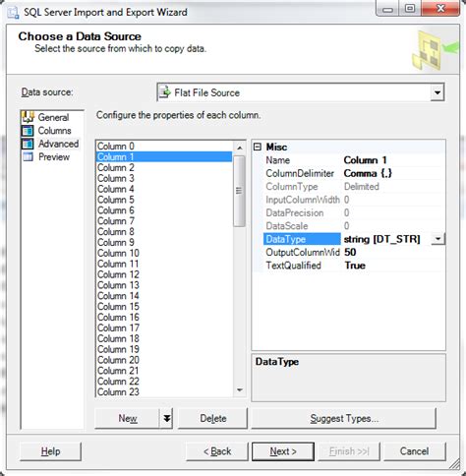466x476 pixels.
Task: Click the ColumnDelimiter value Comma {,}
Action: click(x=368, y=173)
